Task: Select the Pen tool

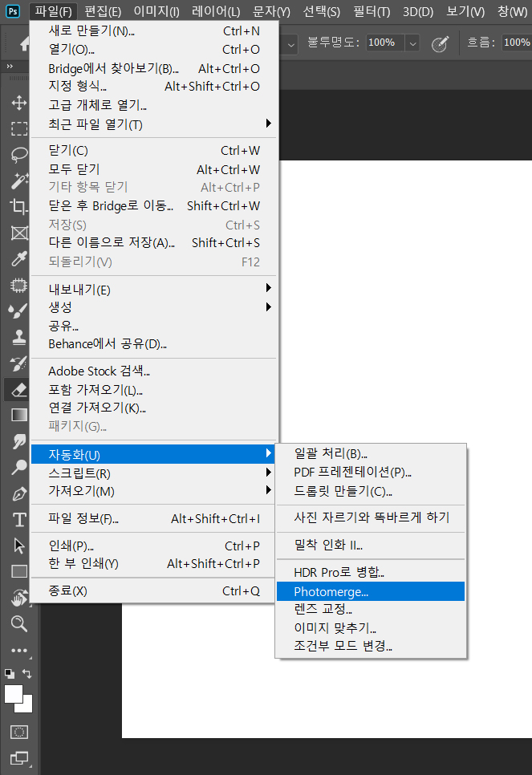Action: click(18, 493)
